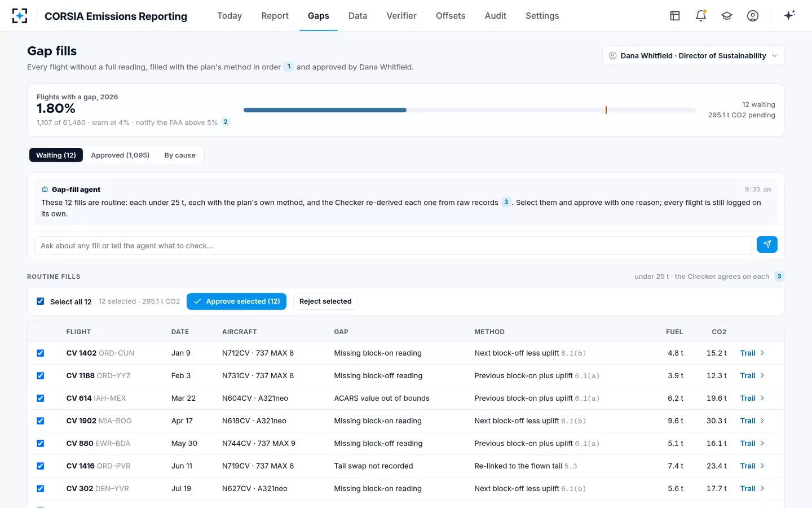Viewport: 812px width, 508px height.
Task: Launch the AI sparkle assistant icon
Action: (x=789, y=15)
